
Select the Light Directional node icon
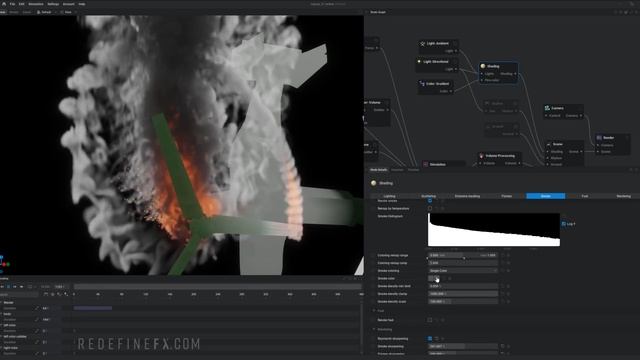click(419, 62)
